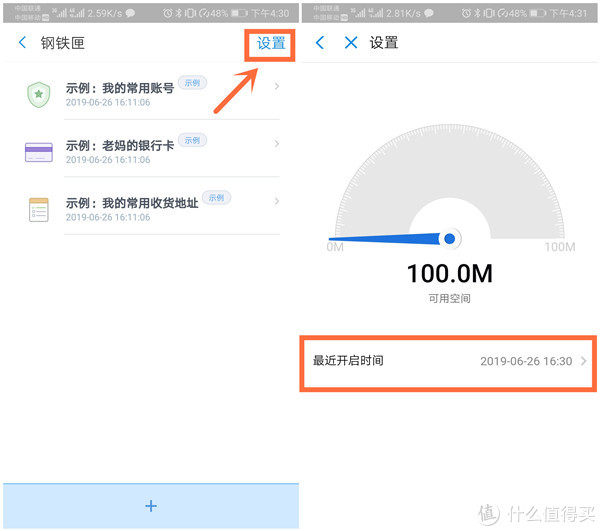Open 最近开启时间 row
The image size is (600, 531).
[x=448, y=363]
